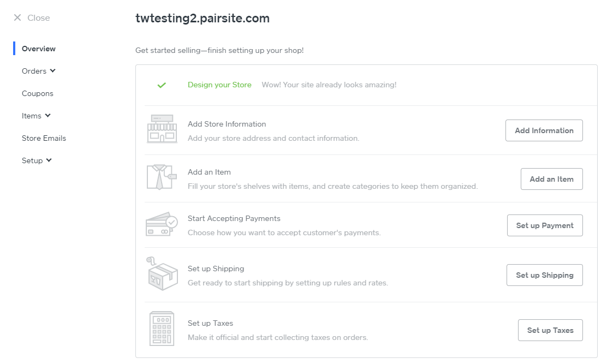Viewport: 613px width, 364px height.
Task: Click the credit card payments icon
Action: [162, 224]
